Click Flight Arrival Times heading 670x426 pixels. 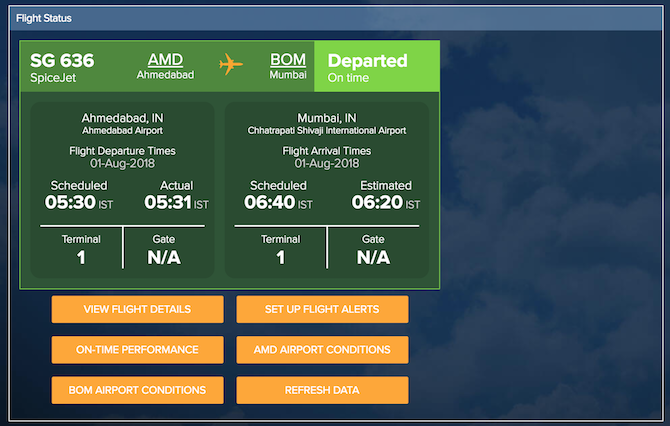click(x=327, y=151)
